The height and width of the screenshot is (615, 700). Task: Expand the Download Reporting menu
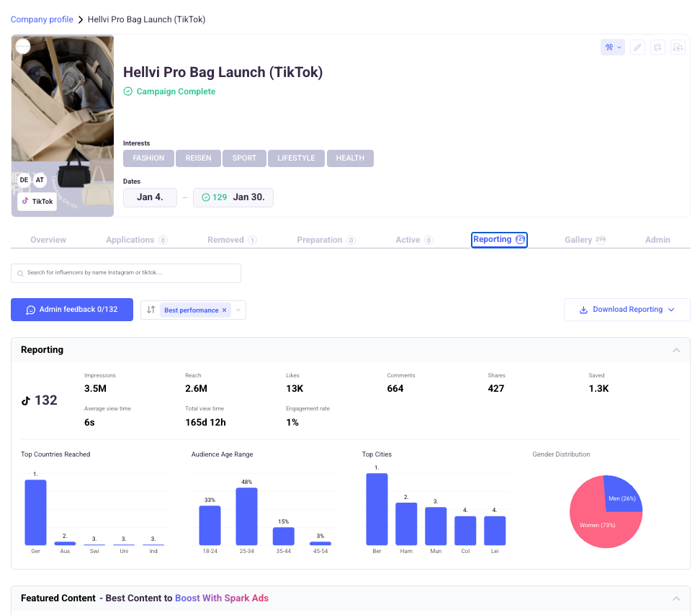671,310
